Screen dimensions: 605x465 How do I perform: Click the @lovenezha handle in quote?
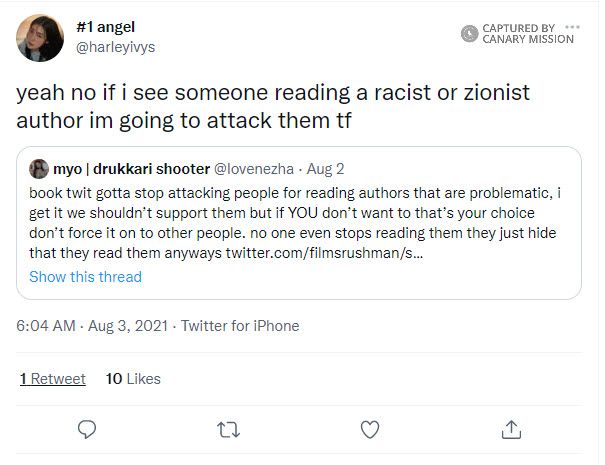[252, 167]
